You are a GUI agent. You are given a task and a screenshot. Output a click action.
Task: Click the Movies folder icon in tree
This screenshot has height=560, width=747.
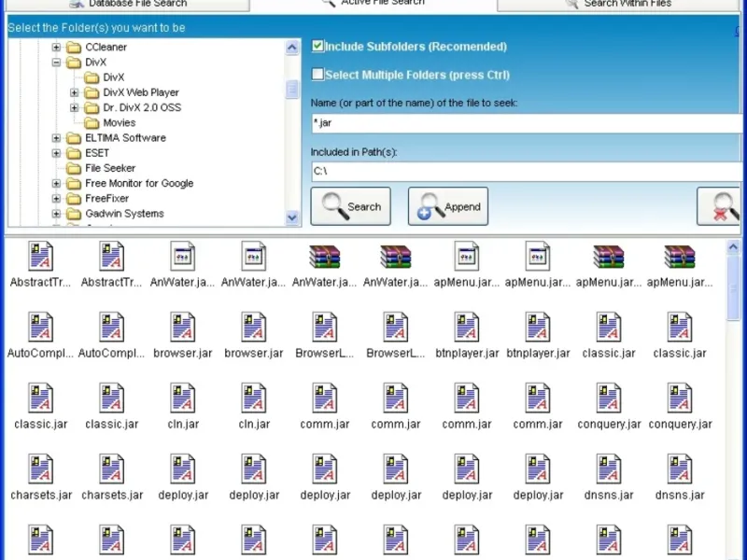coord(92,123)
